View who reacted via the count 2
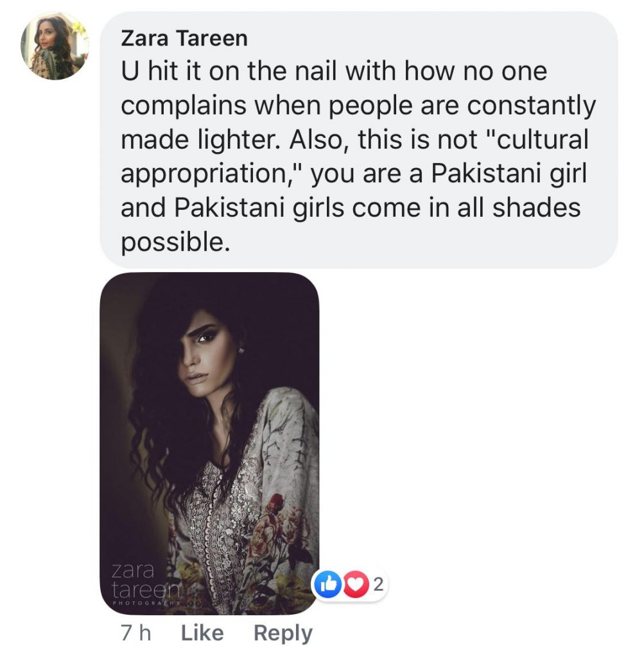Screen dimensions: 644x657 [x=378, y=584]
